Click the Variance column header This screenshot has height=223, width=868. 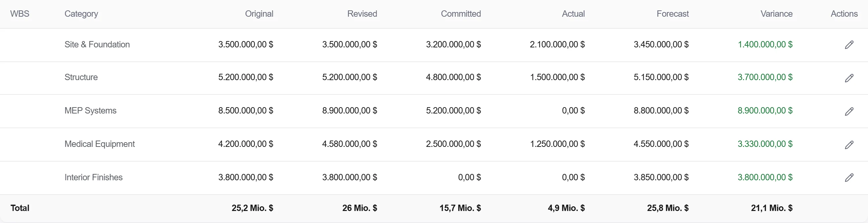(776, 14)
